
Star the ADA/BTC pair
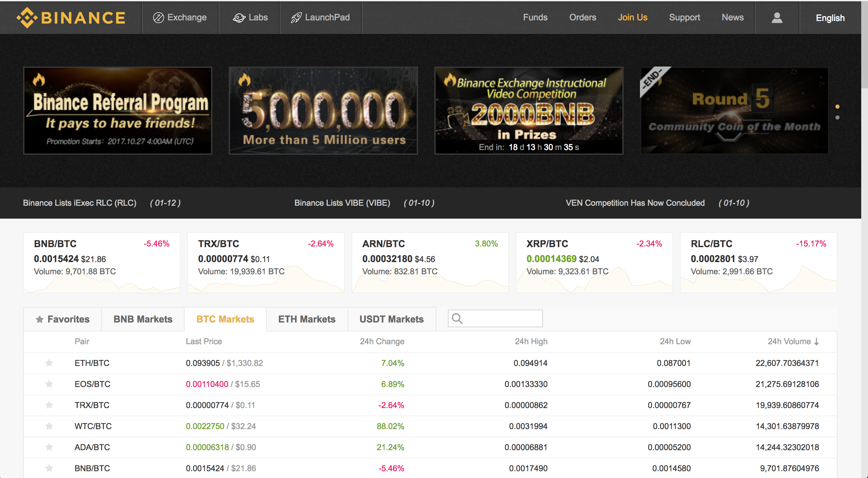(x=49, y=447)
